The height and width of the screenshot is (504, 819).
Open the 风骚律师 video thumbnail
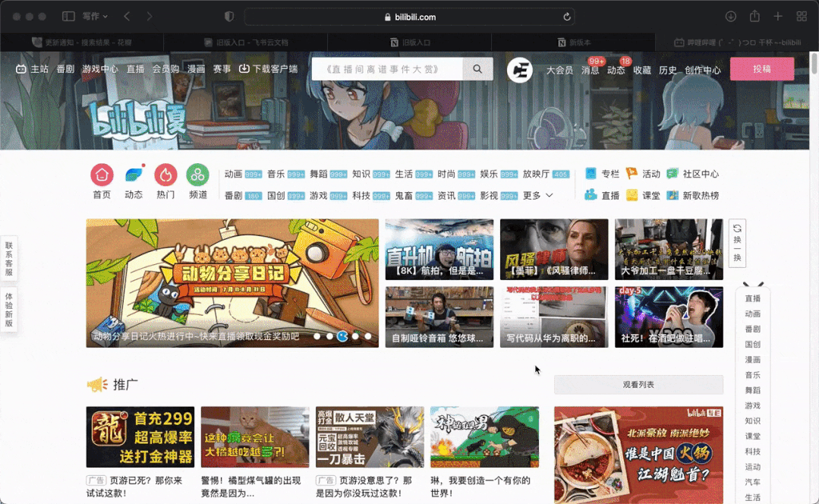point(554,249)
